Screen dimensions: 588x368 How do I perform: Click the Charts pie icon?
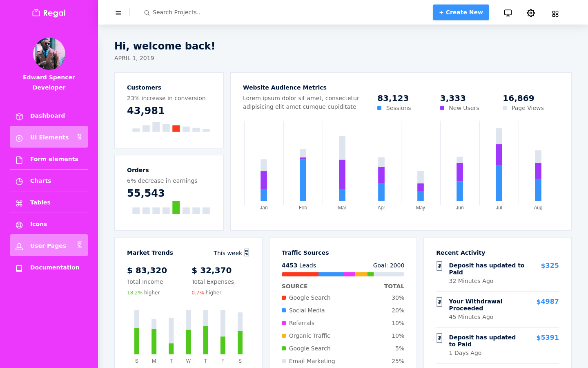point(19,182)
